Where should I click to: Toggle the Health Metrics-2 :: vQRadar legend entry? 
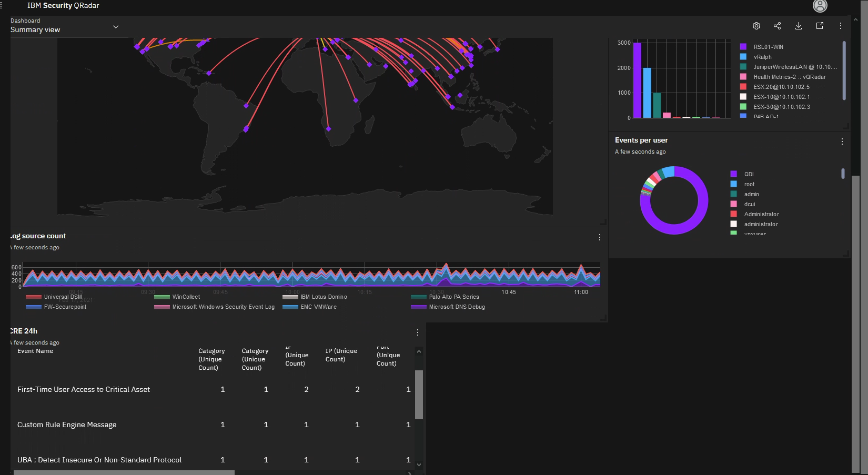click(x=783, y=77)
